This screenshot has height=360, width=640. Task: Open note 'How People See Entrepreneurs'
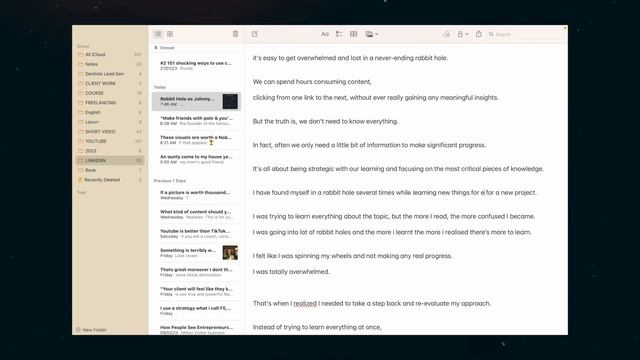click(x=196, y=329)
